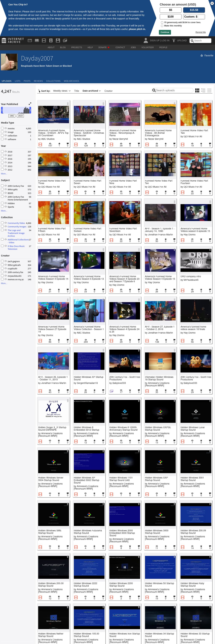The height and width of the screenshot is (644, 215).
Task: Open the BLOG nav menu item
Action: pos(63,47)
